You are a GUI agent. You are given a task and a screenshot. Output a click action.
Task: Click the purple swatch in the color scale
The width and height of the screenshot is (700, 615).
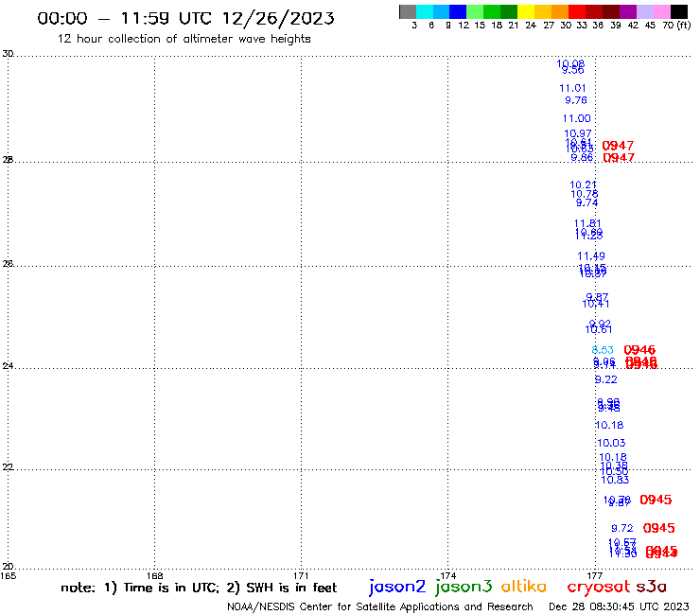[x=628, y=11]
